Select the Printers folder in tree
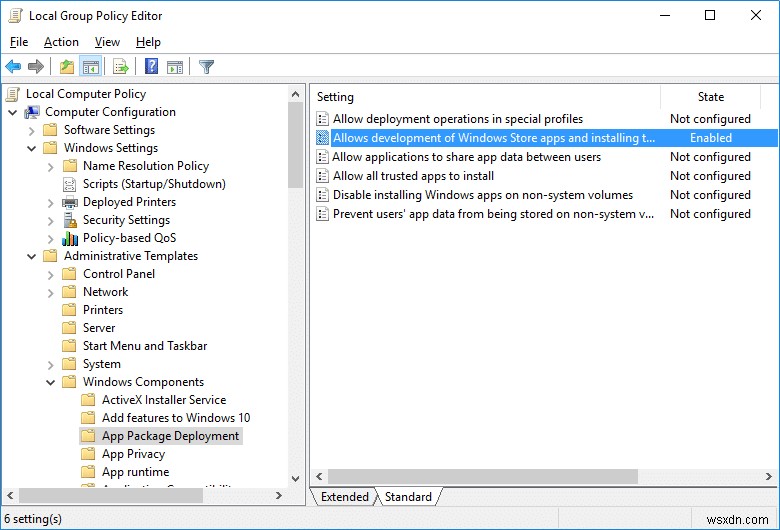 [x=102, y=310]
